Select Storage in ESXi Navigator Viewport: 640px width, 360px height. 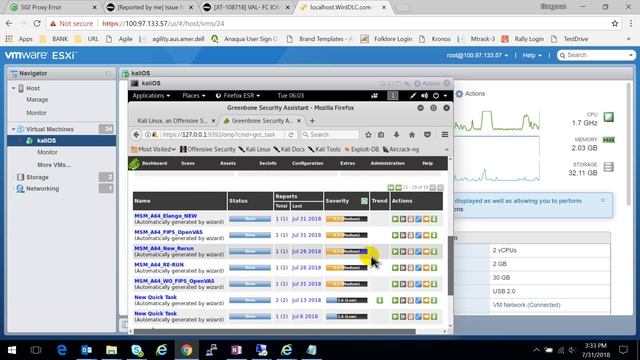tap(37, 177)
